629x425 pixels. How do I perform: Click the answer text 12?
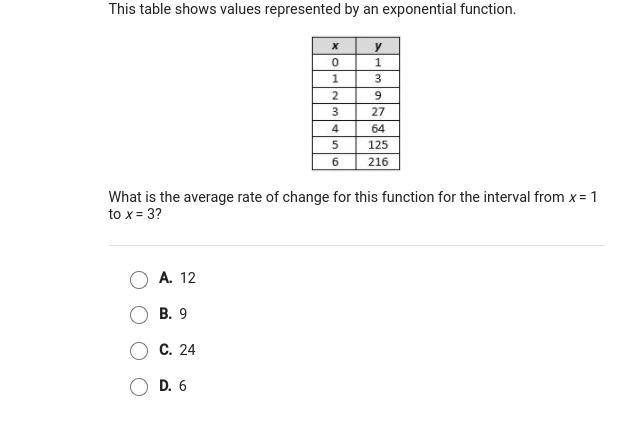point(188,278)
